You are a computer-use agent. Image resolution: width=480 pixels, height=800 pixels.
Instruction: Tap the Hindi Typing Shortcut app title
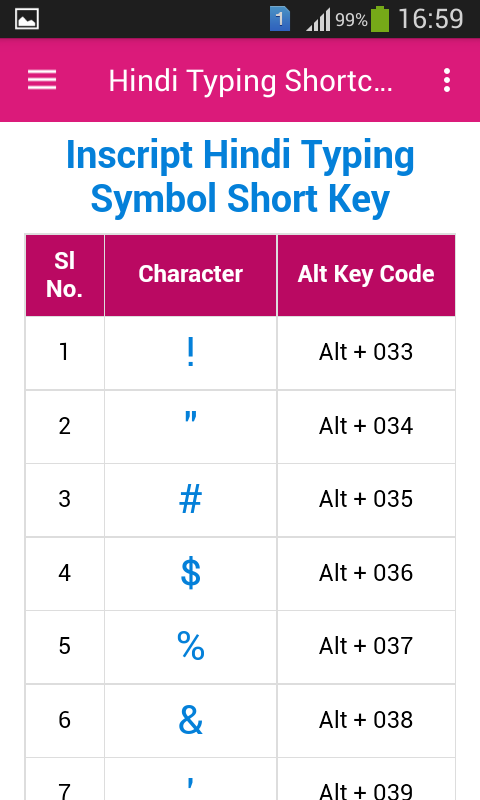pos(250,81)
